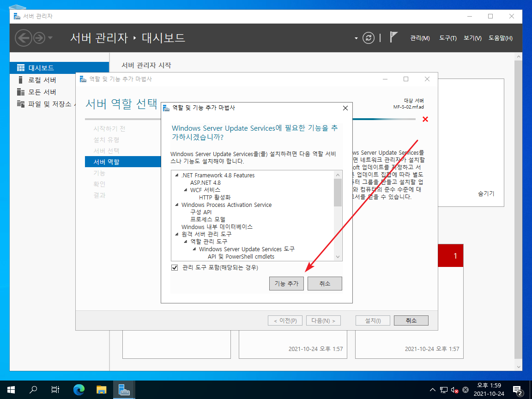Open the 도움말(H) menu
Viewport: 532px width, 399px height.
pos(501,38)
